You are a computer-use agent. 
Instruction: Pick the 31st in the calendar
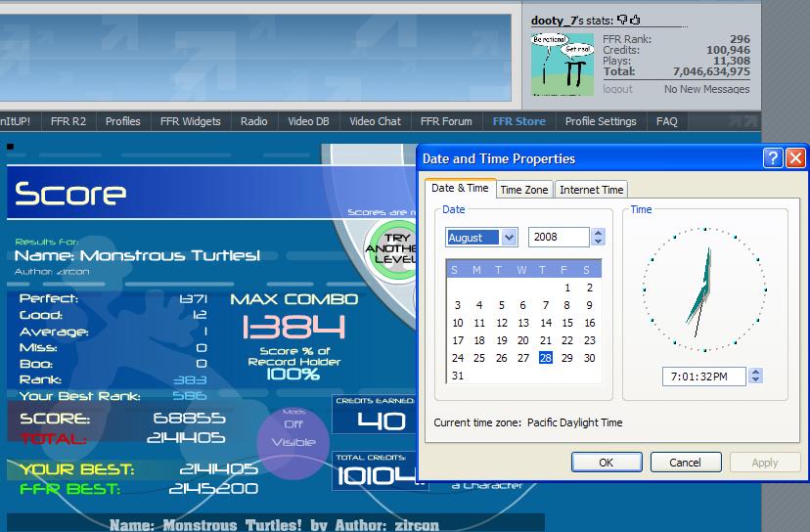[x=458, y=376]
